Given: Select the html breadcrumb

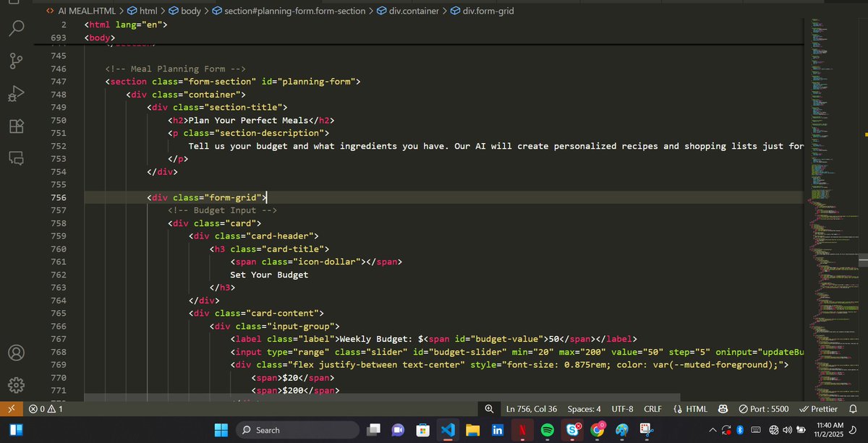Looking at the screenshot, I should 142,12.
